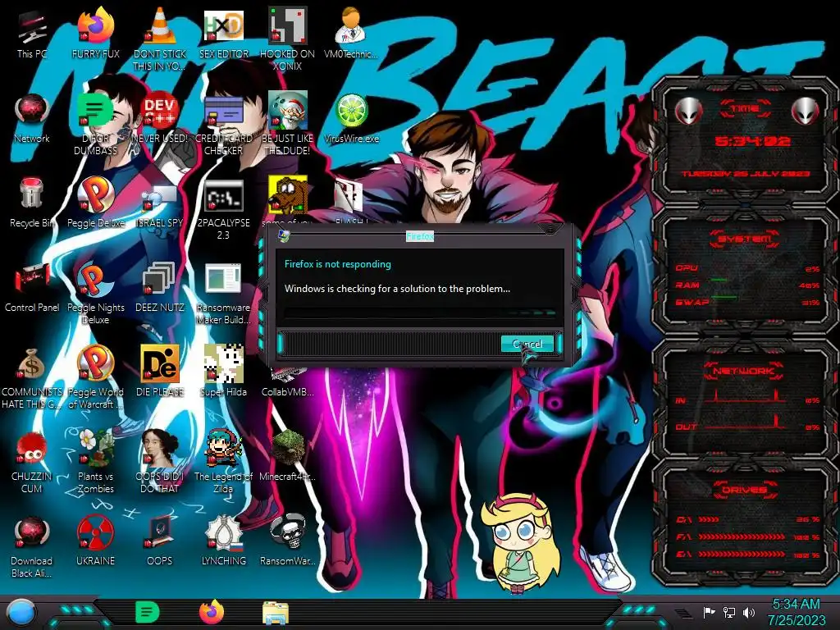Image resolution: width=840 pixels, height=630 pixels.
Task: Select the HOOKED ON XONIX shortcut
Action: coord(287,39)
